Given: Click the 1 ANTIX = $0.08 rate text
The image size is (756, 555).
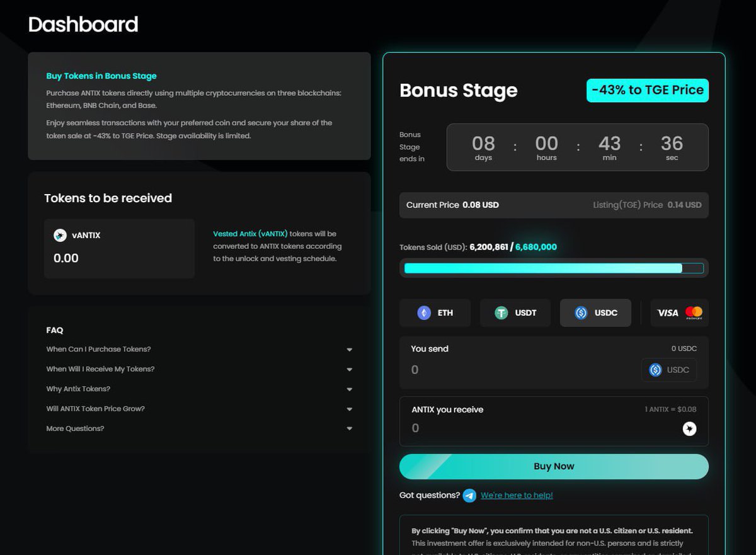Looking at the screenshot, I should pyautogui.click(x=670, y=409).
